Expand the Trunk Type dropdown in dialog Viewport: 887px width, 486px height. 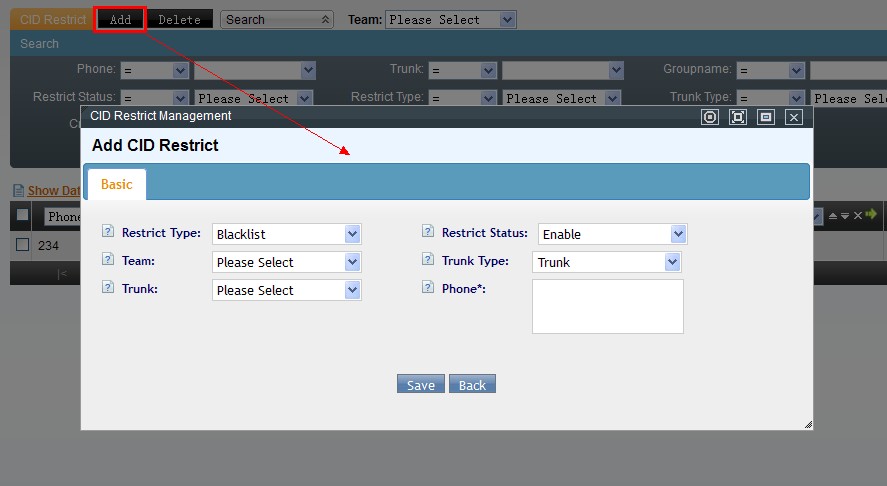tap(608, 262)
